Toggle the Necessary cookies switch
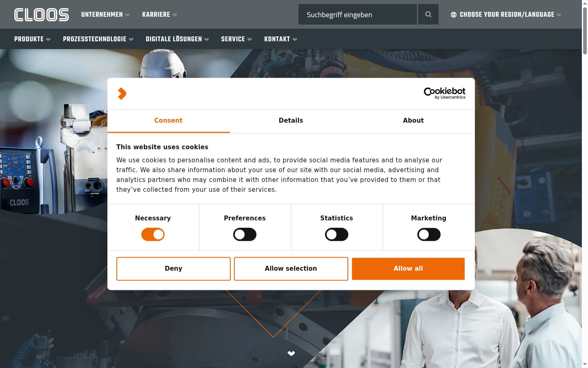The image size is (588, 368). pyautogui.click(x=153, y=235)
